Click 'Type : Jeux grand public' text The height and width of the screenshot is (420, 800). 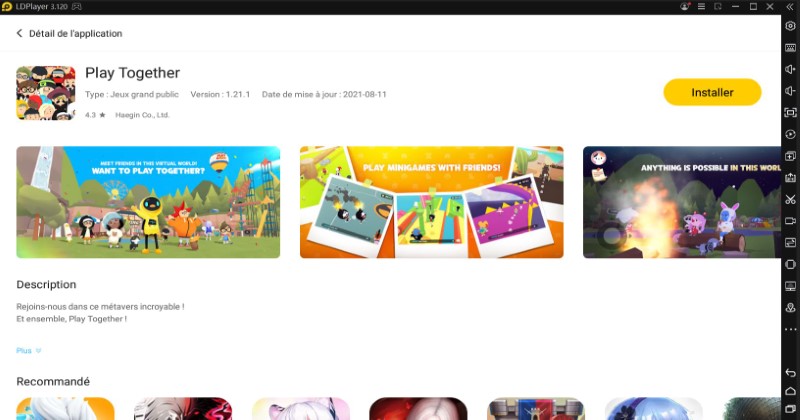(132, 94)
